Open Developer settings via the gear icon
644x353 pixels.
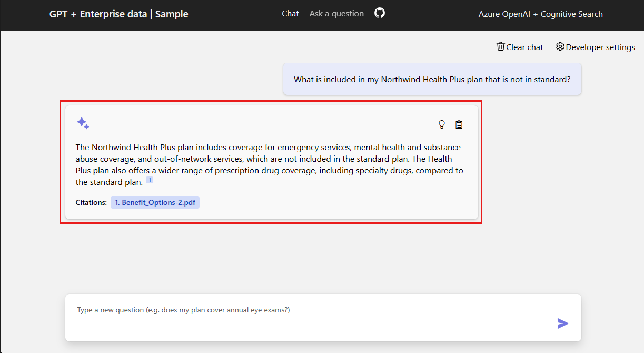560,46
